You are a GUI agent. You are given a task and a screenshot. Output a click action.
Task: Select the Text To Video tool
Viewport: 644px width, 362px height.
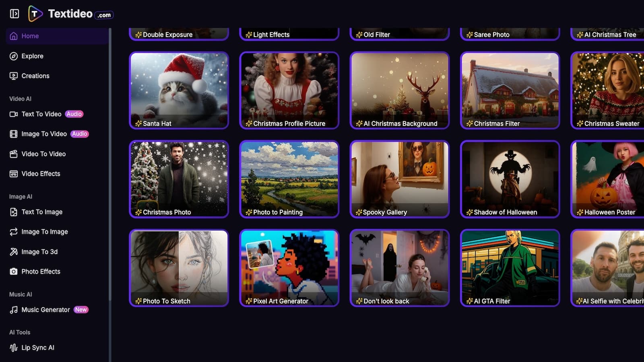pyautogui.click(x=41, y=114)
